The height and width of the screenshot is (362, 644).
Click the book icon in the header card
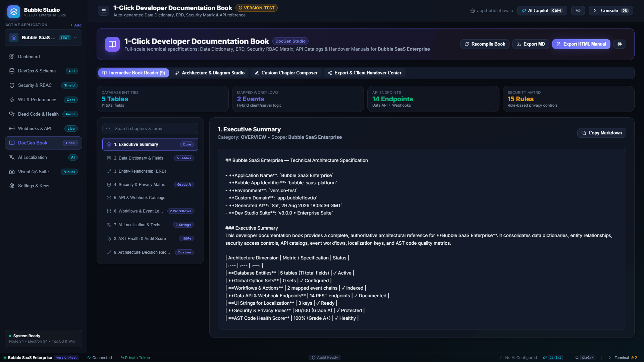click(x=112, y=44)
